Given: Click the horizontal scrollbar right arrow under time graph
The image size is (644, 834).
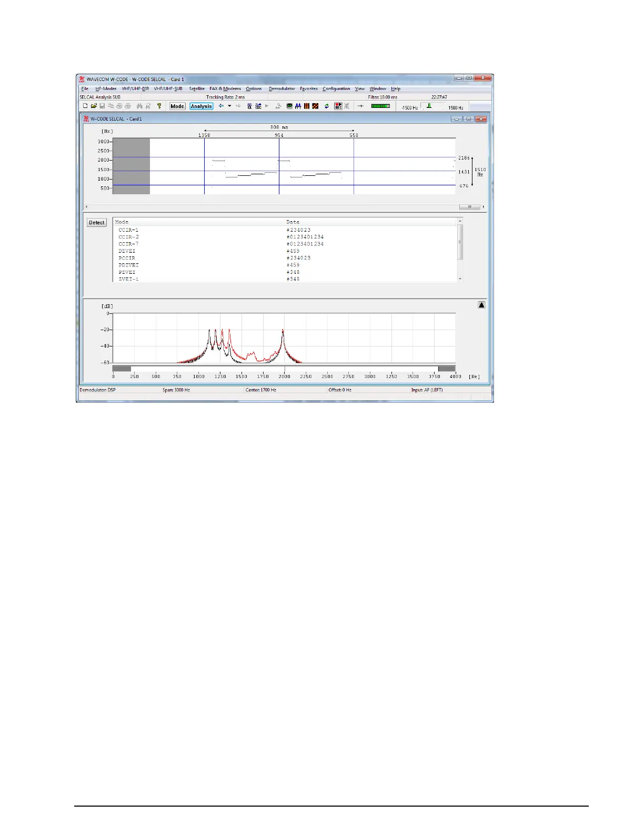Looking at the screenshot, I should point(484,207).
